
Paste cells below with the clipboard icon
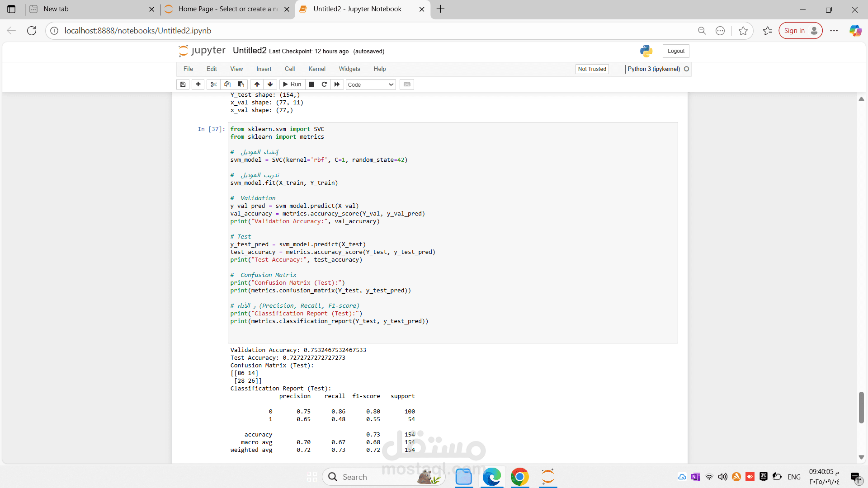coord(241,84)
